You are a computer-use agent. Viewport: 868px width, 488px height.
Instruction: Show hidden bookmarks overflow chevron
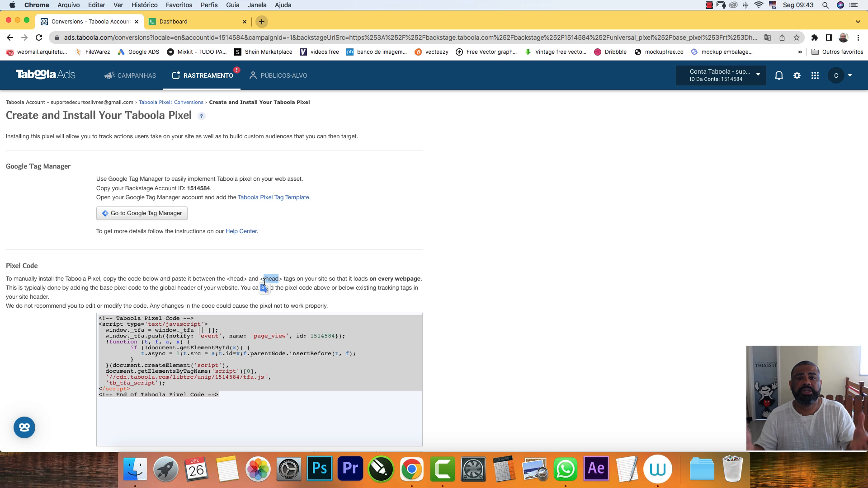(x=800, y=52)
